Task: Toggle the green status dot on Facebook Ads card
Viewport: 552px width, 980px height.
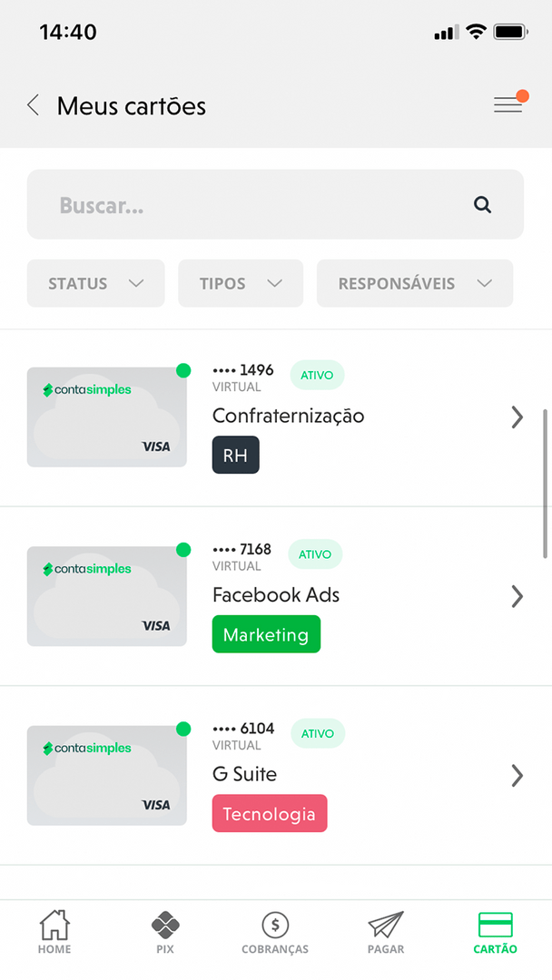Action: 183,550
